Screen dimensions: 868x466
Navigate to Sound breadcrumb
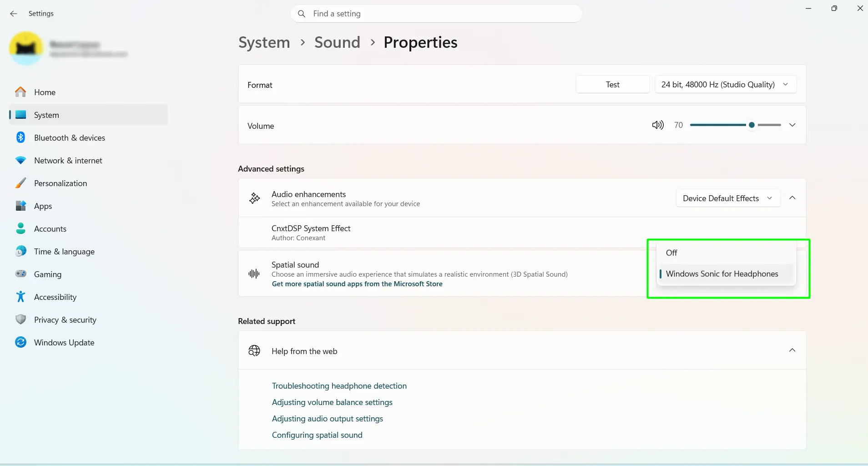pyautogui.click(x=337, y=42)
